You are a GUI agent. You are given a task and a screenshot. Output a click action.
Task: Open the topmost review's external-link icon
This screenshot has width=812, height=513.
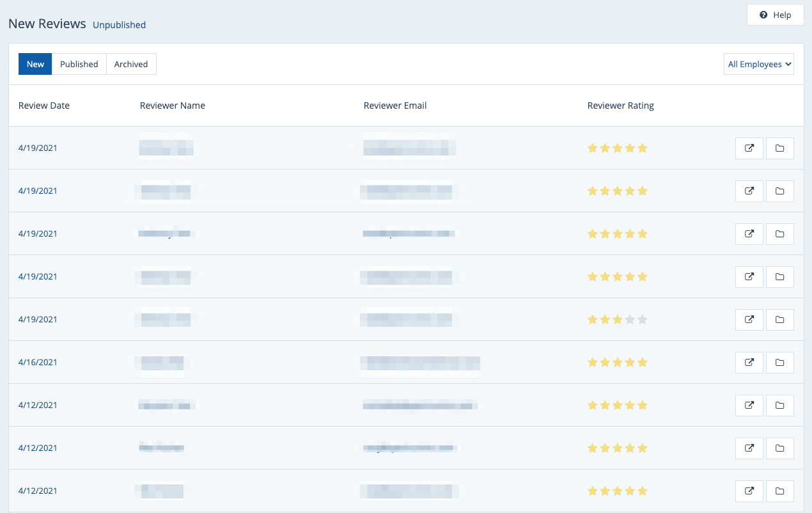pos(749,148)
